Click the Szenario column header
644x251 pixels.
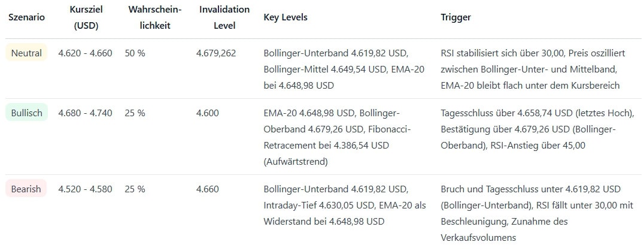tap(26, 17)
